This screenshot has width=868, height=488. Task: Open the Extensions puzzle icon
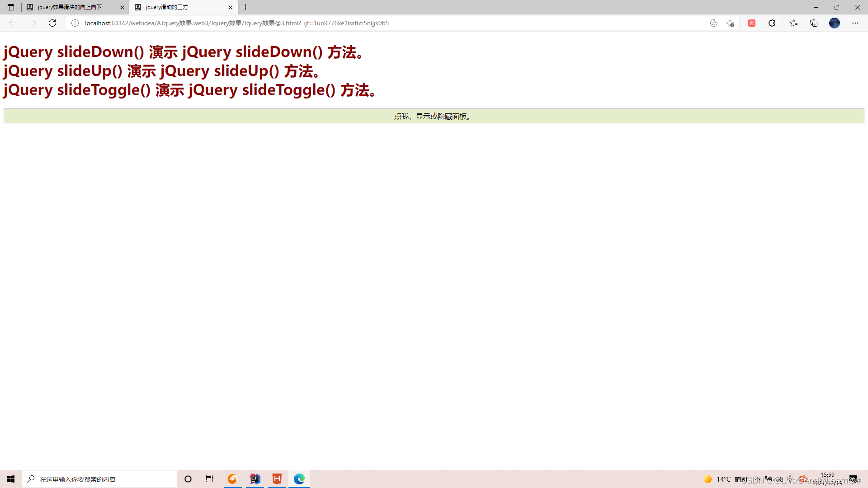click(x=772, y=23)
